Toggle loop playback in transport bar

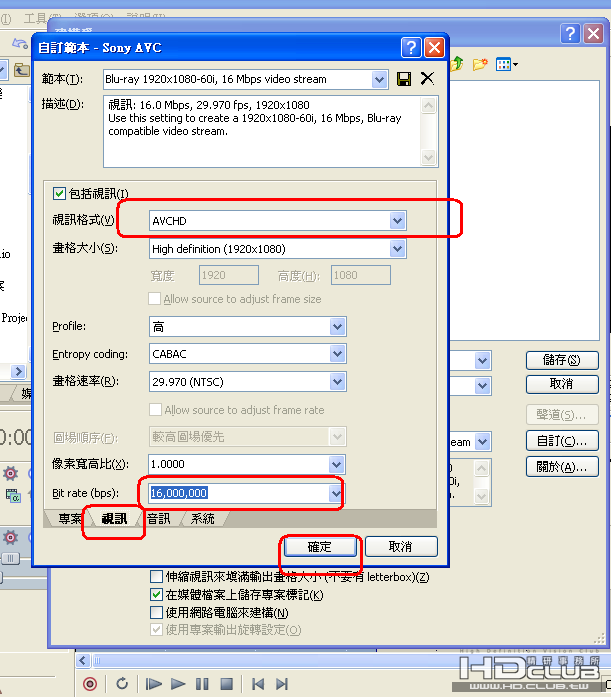click(x=122, y=684)
